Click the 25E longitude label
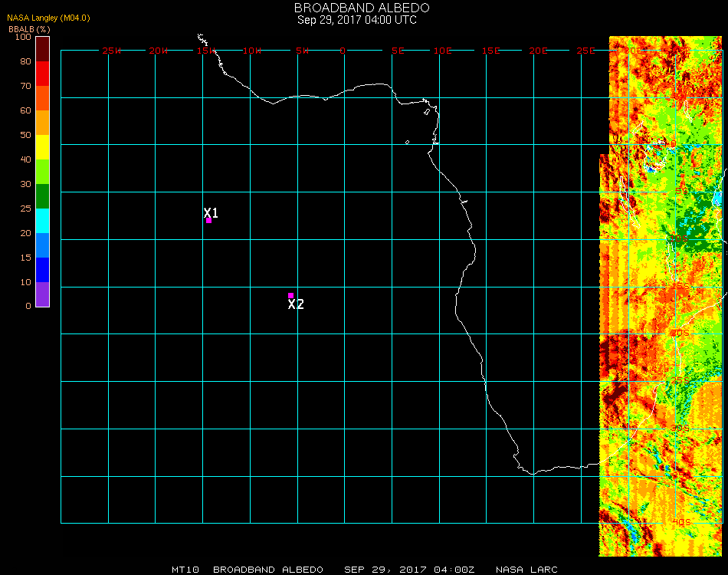 (585, 51)
